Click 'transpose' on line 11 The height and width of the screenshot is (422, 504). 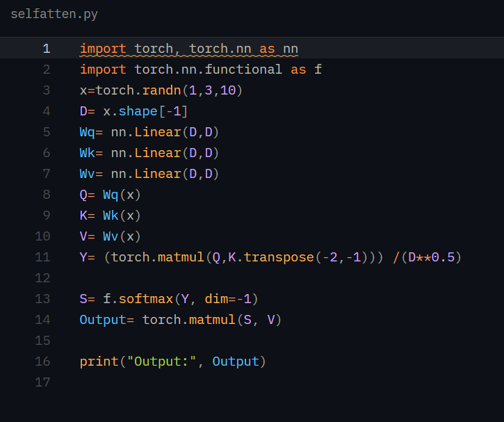[279, 257]
